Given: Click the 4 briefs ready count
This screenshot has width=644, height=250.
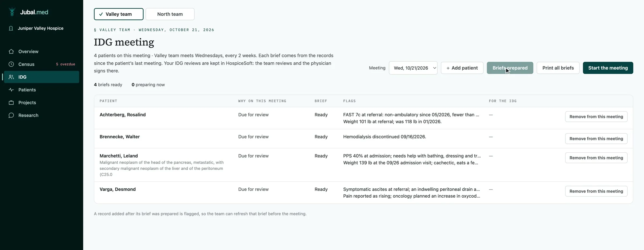Looking at the screenshot, I should click(108, 85).
